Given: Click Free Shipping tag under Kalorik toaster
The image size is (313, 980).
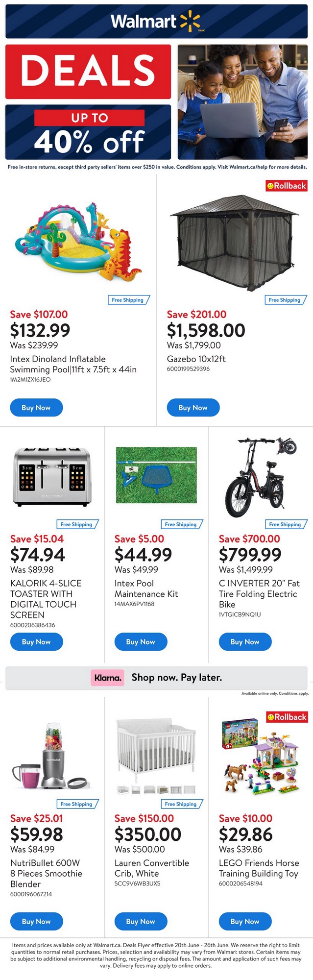Looking at the screenshot, I should (77, 524).
